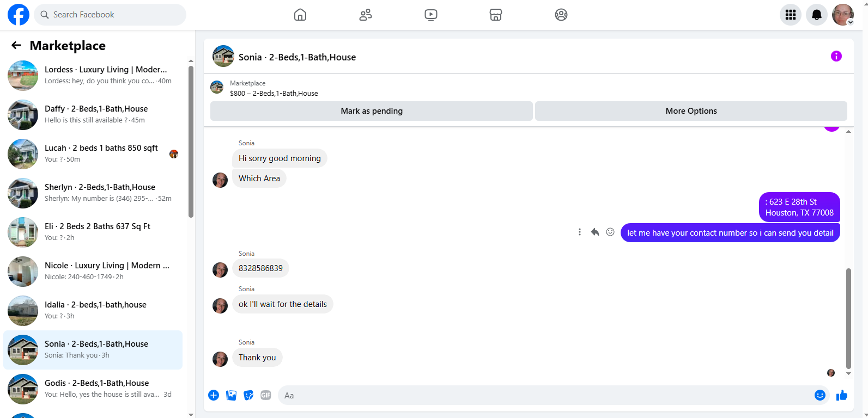868x418 pixels.
Task: Click Eli listing thumbnail in sidebar
Action: pyautogui.click(x=23, y=232)
